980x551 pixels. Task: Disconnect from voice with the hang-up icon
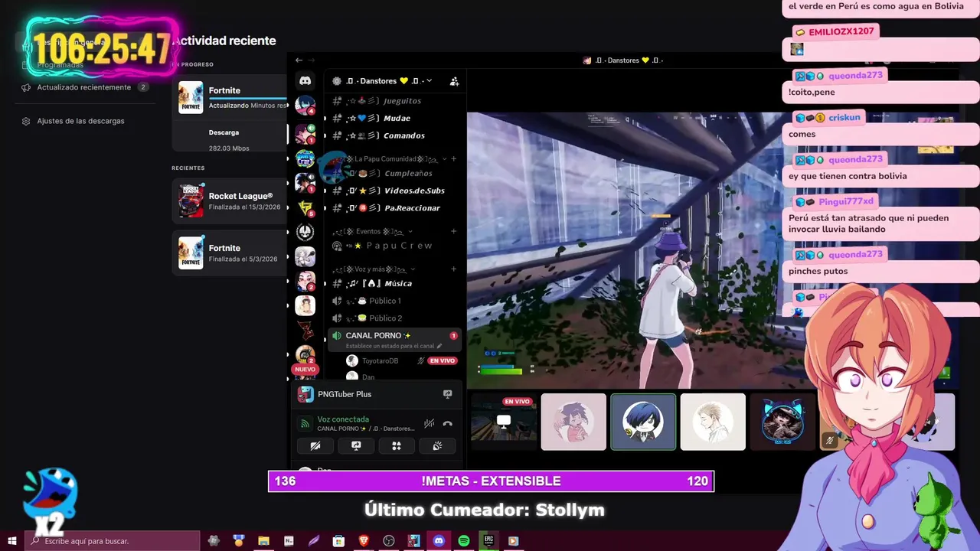[448, 423]
